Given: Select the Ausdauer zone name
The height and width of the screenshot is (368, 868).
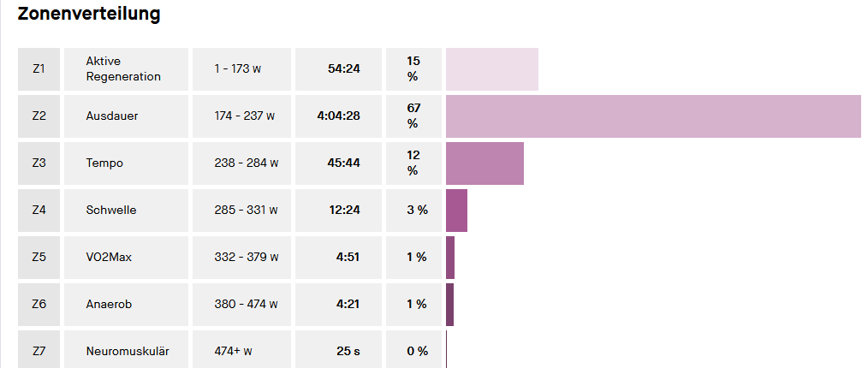Looking at the screenshot, I should click(112, 116).
